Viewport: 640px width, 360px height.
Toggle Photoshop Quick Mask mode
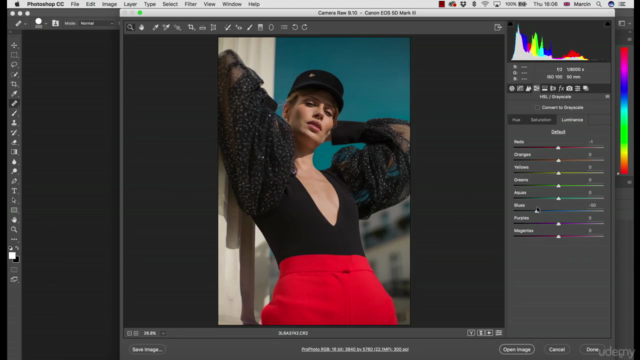pos(14,270)
